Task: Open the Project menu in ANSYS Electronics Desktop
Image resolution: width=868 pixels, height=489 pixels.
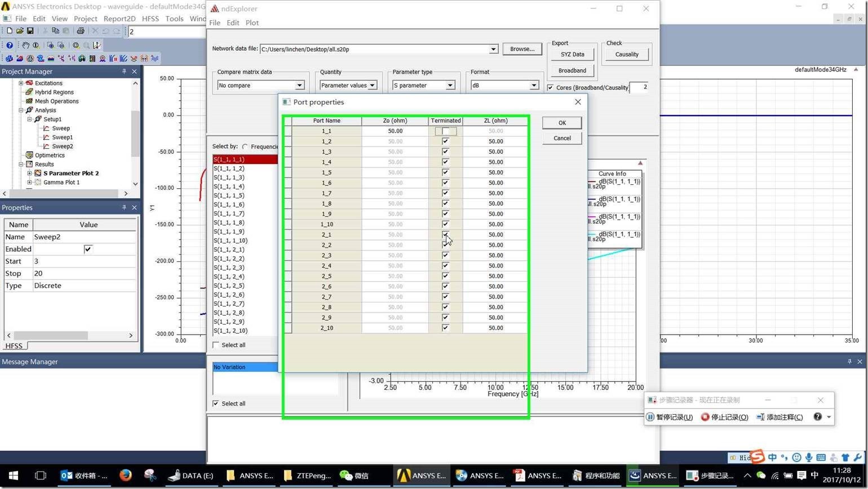Action: click(86, 19)
